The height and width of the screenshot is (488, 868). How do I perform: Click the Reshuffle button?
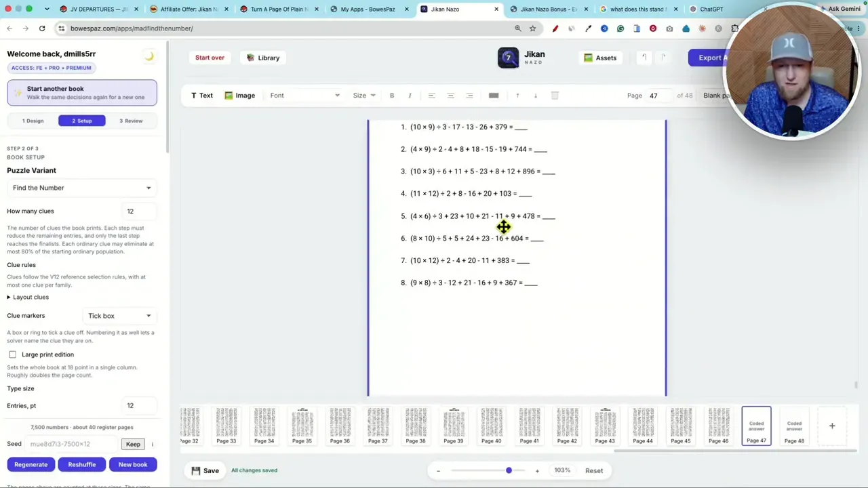pos(81,464)
